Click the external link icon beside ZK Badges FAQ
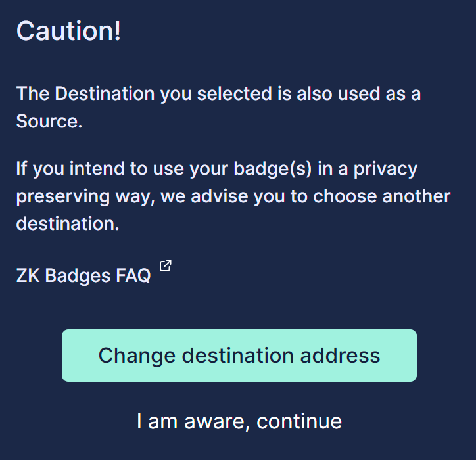This screenshot has height=460, width=476. [166, 266]
